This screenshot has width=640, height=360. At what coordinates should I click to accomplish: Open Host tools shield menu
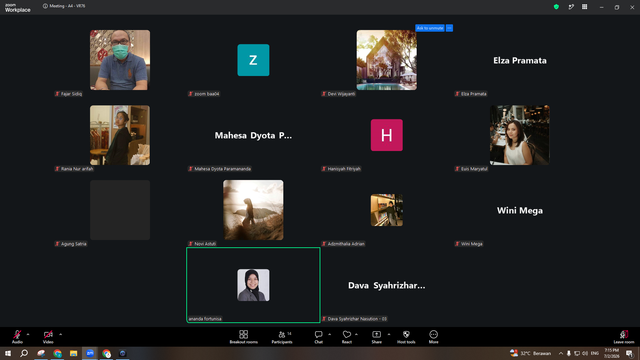click(x=406, y=337)
